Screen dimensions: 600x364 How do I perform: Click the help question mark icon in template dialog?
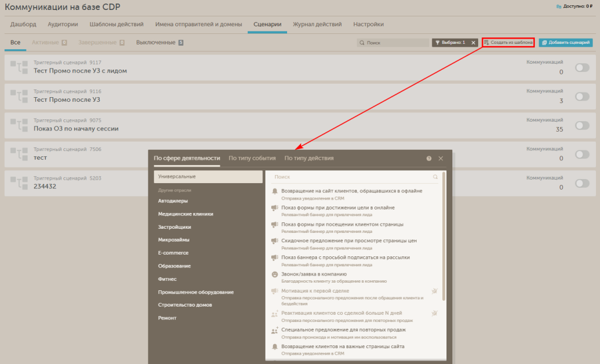pos(429,159)
